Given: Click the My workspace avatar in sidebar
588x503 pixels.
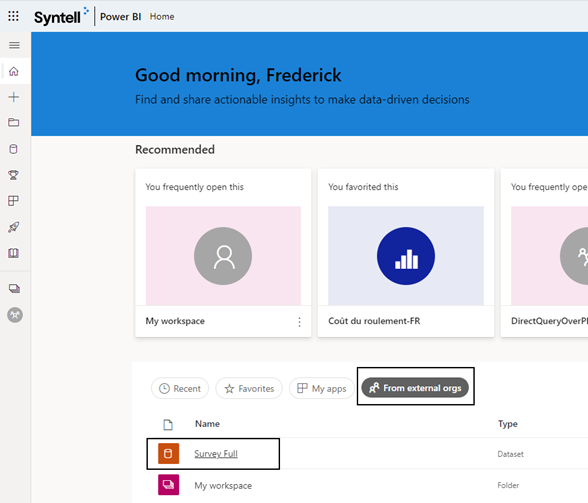Looking at the screenshot, I should click(15, 315).
